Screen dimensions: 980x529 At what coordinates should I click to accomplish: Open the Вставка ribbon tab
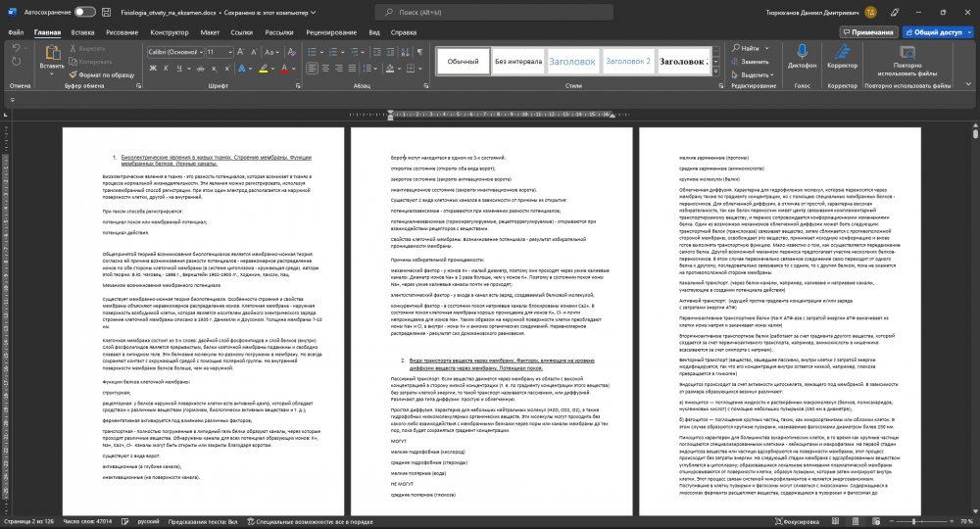(82, 32)
